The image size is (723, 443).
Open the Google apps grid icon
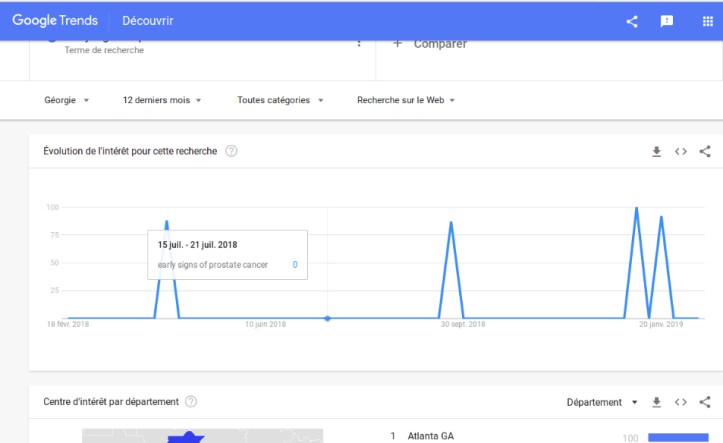(702, 21)
